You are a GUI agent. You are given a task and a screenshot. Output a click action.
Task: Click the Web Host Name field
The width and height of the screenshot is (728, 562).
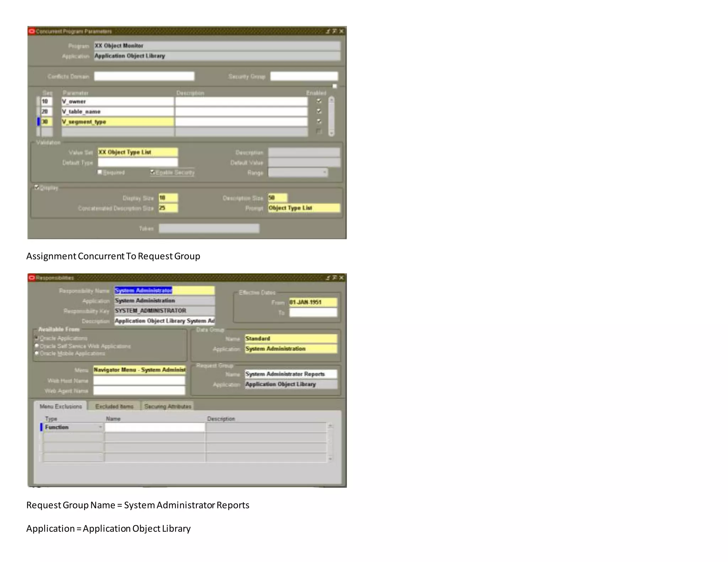[139, 380]
